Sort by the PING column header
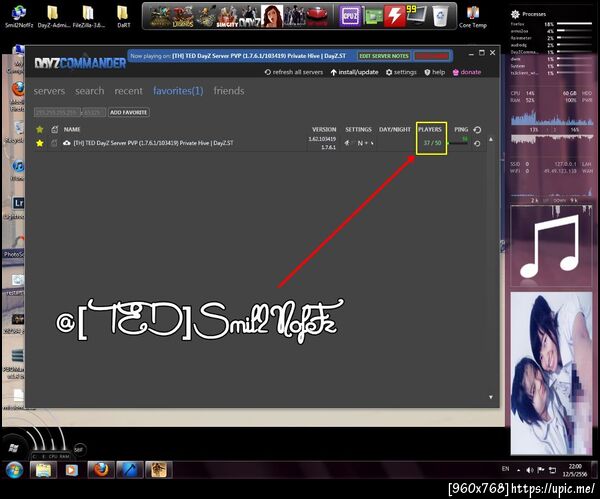The height and width of the screenshot is (499, 600). [461, 129]
